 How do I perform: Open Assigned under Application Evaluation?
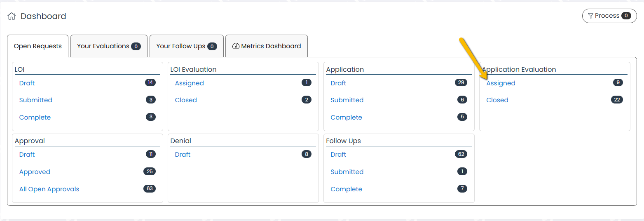pos(501,83)
